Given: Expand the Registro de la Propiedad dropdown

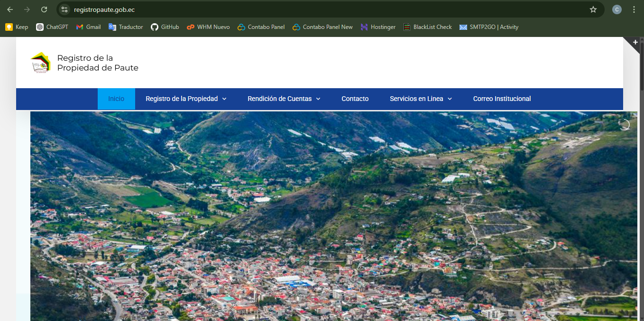Looking at the screenshot, I should click(x=186, y=99).
